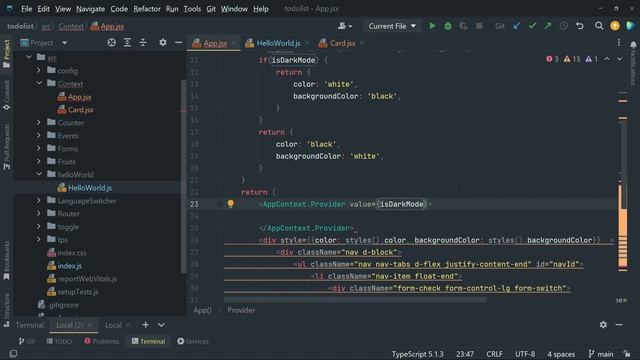Click the CRLF line separator status
The width and height of the screenshot is (640, 360).
click(494, 354)
